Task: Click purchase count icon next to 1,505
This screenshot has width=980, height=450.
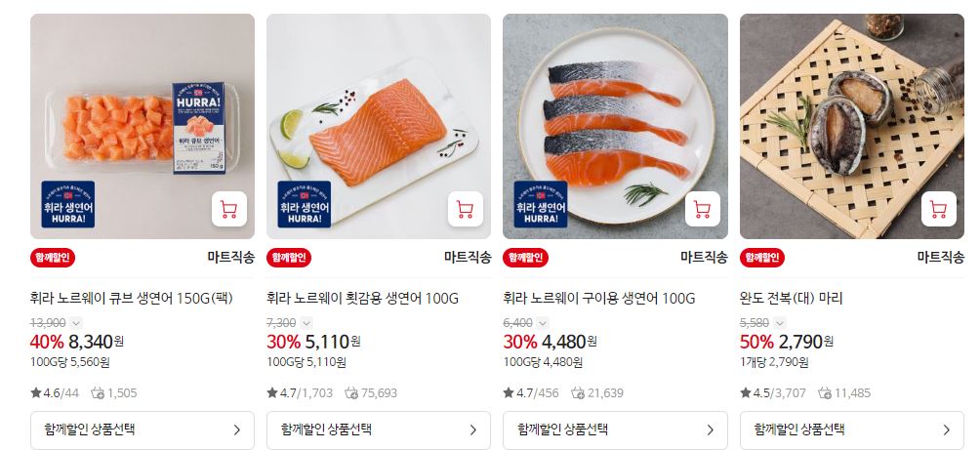Action: pos(98,393)
